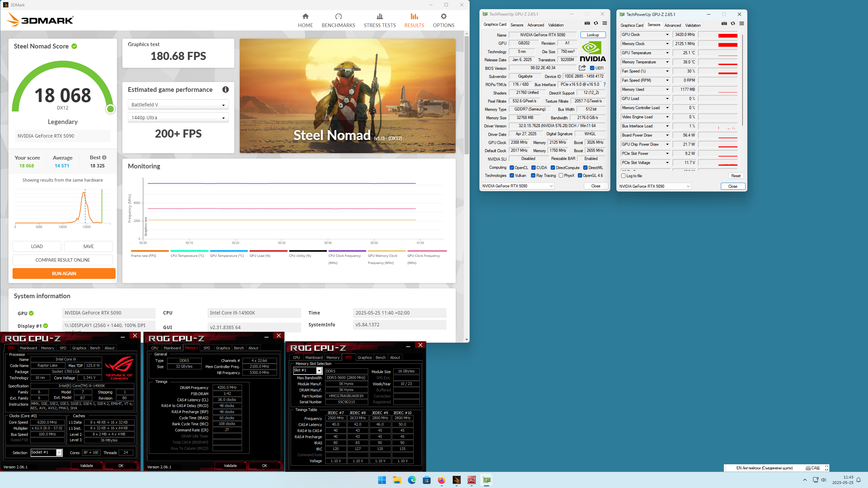Open Graphics tab in CPU-Z Memory window
This screenshot has width=868, height=488.
pos(223,348)
